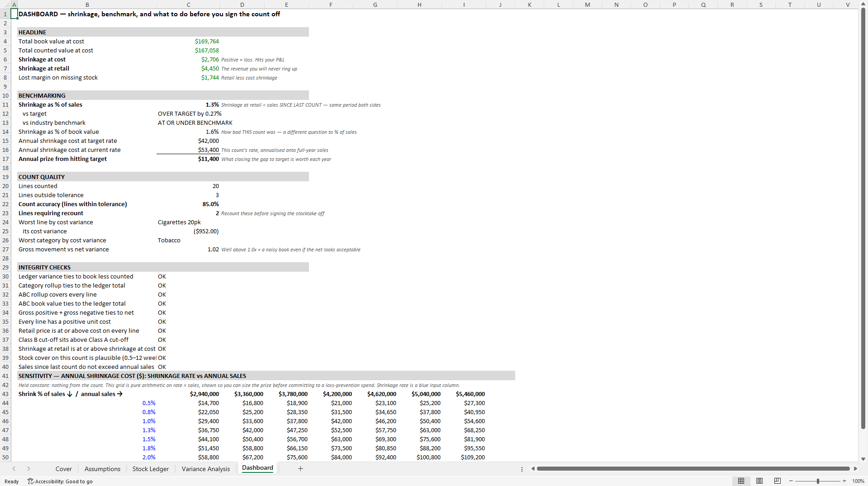This screenshot has width=868, height=486.
Task: Select the BENCHMARKING section header
Action: pyautogui.click(x=87, y=95)
